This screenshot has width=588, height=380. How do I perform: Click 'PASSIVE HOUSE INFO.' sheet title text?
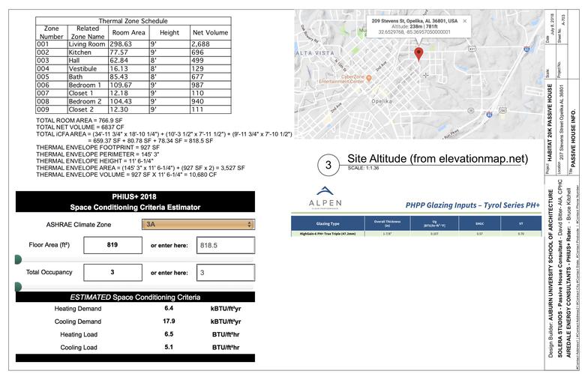tap(573, 138)
